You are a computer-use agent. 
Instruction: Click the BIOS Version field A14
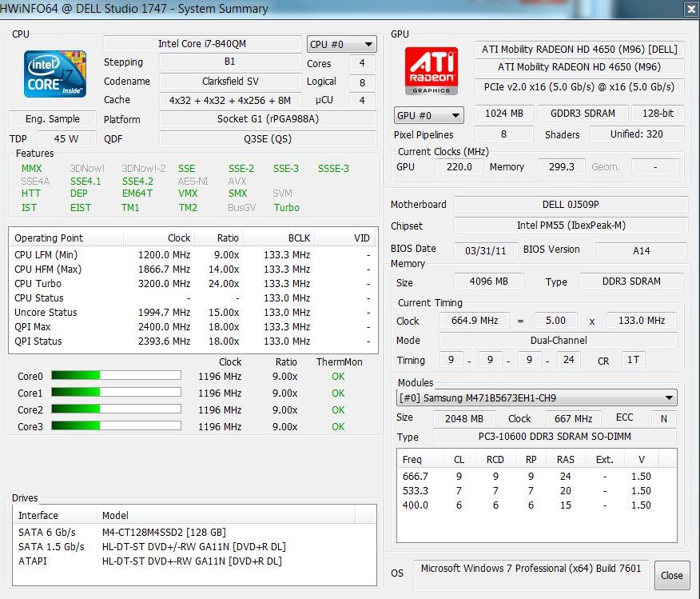pos(641,250)
